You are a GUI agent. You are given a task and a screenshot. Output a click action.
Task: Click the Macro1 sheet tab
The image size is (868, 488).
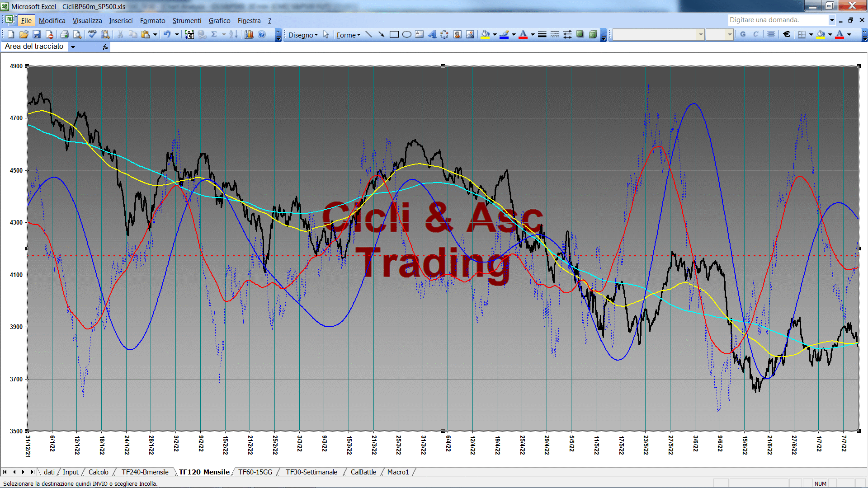tap(398, 472)
